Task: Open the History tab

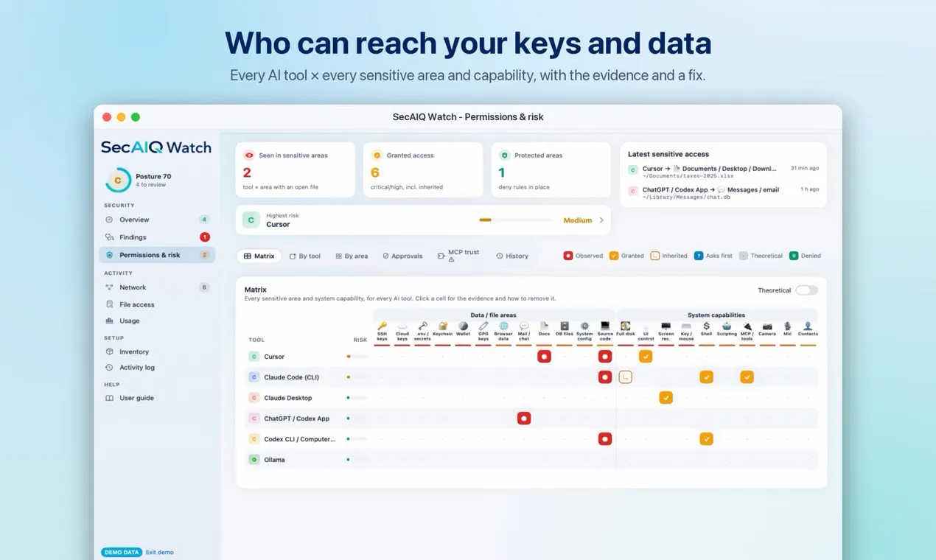Action: coord(512,256)
